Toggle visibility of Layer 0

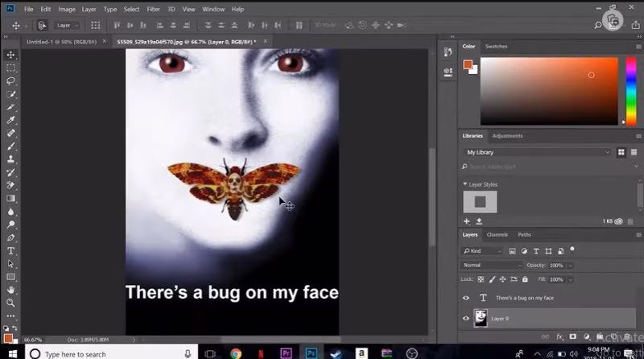[x=466, y=319]
